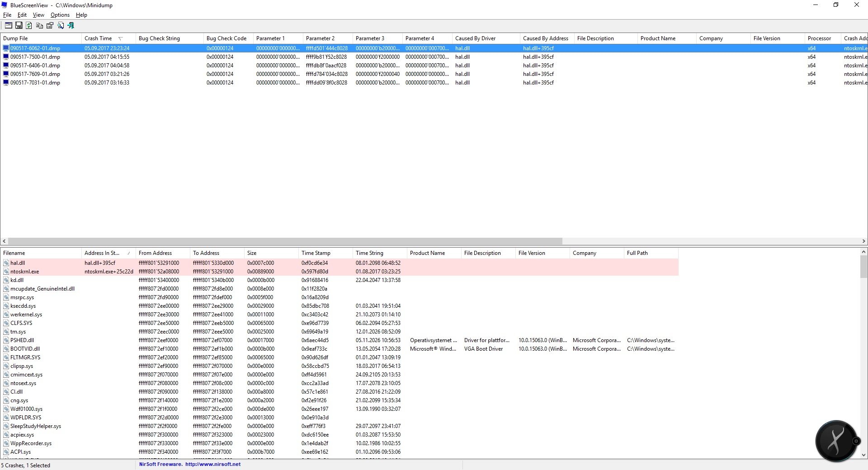
Task: Click the file icon next to PSHED.dll
Action: coord(6,340)
